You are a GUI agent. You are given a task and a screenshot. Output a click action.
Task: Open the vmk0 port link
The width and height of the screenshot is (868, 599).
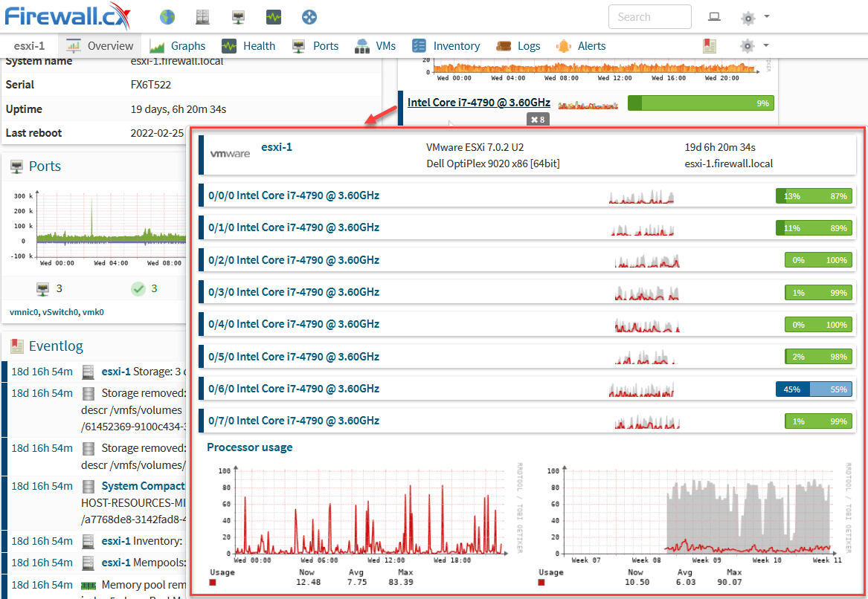[x=93, y=312]
